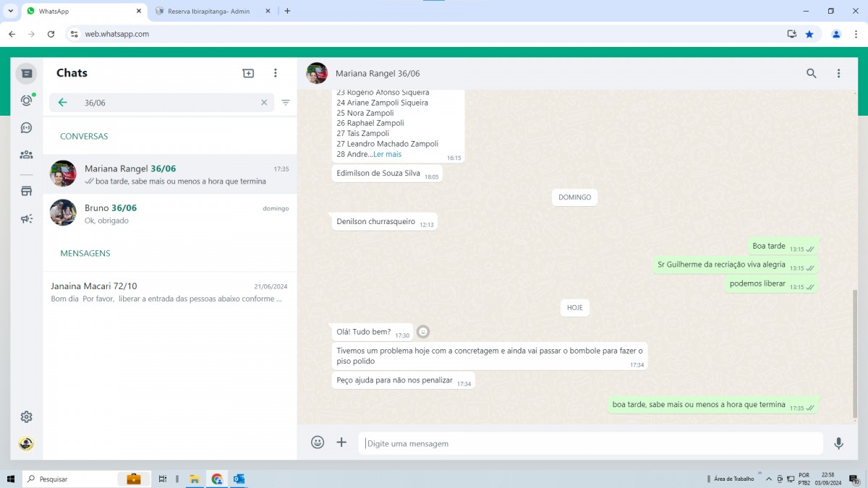Clear the 36/06 search text

coord(264,103)
